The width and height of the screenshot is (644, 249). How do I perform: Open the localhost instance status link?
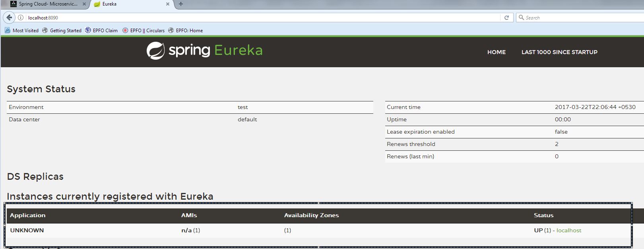[x=569, y=230]
